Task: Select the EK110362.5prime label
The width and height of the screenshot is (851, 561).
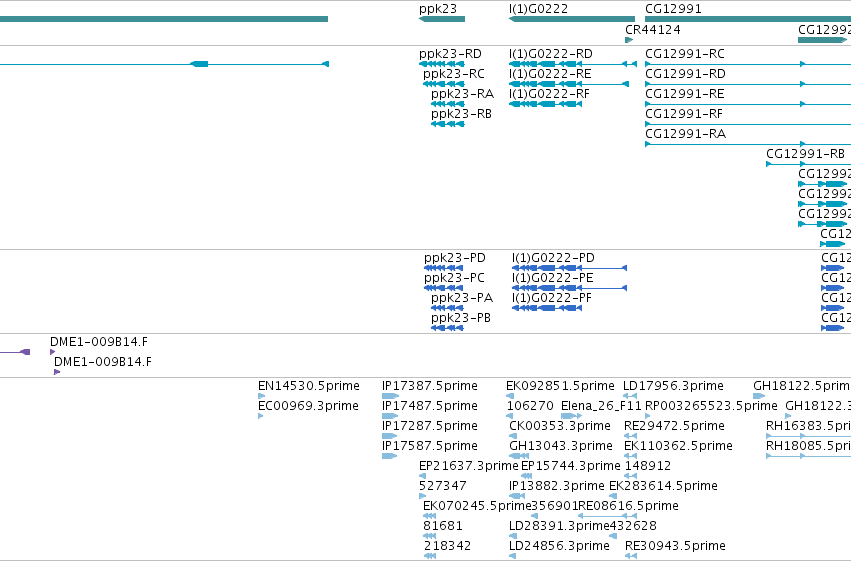Action: point(678,446)
